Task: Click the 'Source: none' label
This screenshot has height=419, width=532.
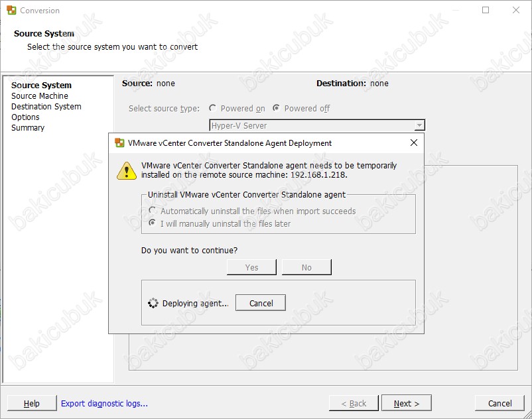Action: pyautogui.click(x=149, y=84)
